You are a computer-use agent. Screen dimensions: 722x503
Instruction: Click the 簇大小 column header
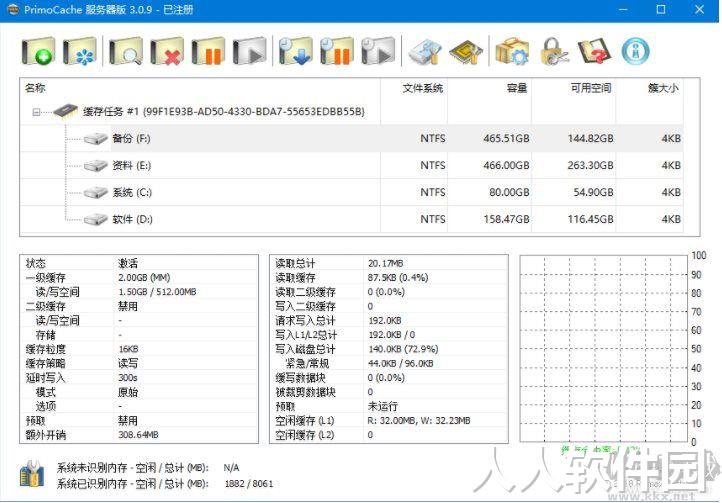tap(650, 88)
